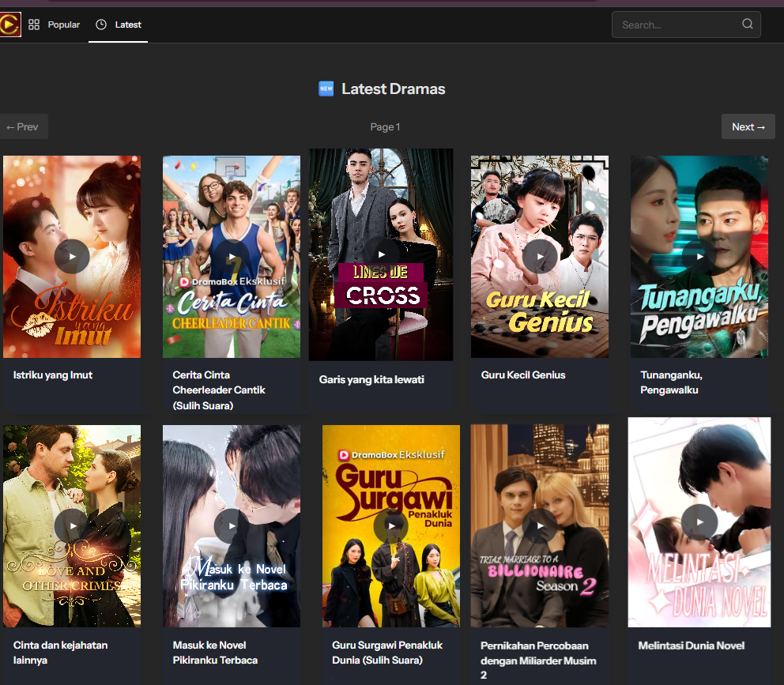Play Masuk ke Novel Pikiranku Terbaca
The height and width of the screenshot is (685, 784).
232,525
